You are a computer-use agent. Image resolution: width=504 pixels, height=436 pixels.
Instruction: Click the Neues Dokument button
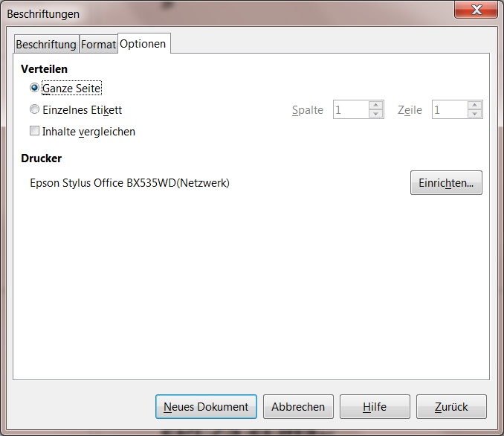click(206, 407)
